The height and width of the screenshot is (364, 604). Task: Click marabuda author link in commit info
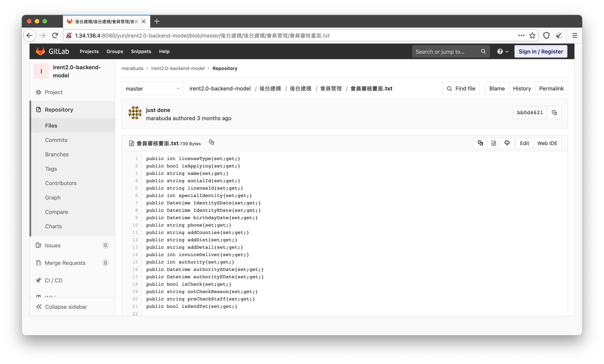point(158,118)
